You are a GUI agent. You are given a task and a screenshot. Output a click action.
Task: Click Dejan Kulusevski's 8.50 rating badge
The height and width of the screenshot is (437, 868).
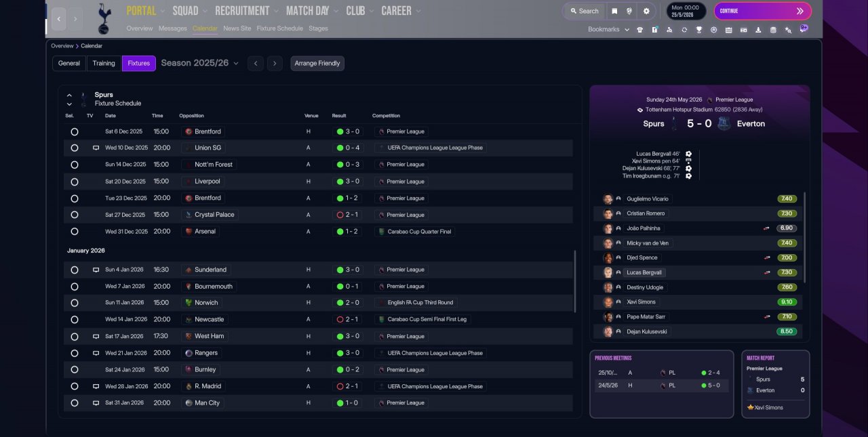(787, 332)
